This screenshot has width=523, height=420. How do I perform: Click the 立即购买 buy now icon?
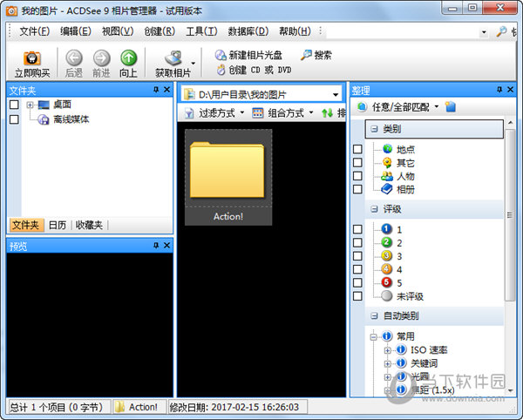click(x=32, y=58)
